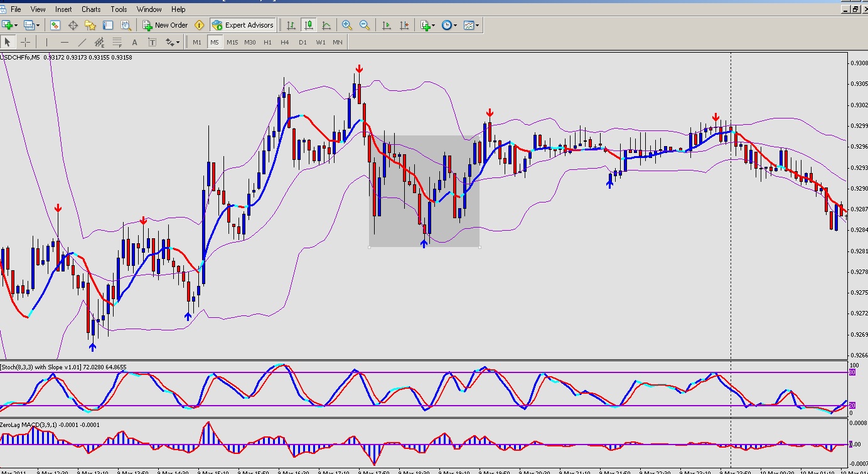Switch chart to MN monthly timeframe
868x474 pixels.
(x=338, y=43)
